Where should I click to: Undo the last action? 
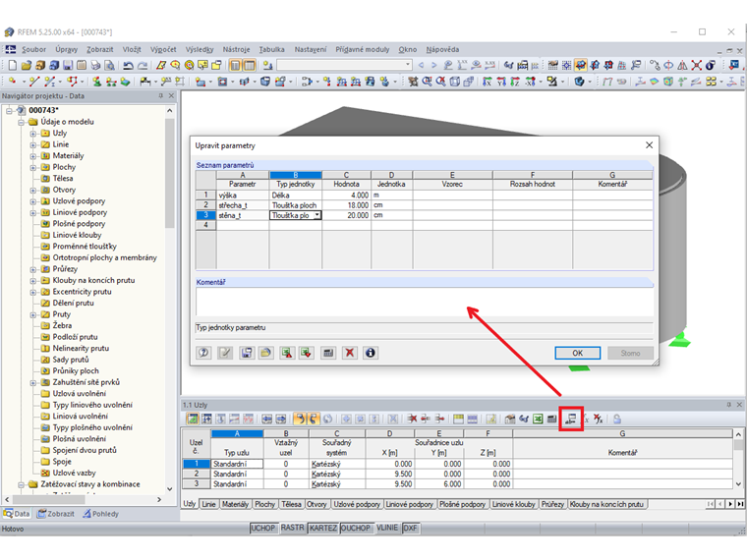pyautogui.click(x=128, y=65)
